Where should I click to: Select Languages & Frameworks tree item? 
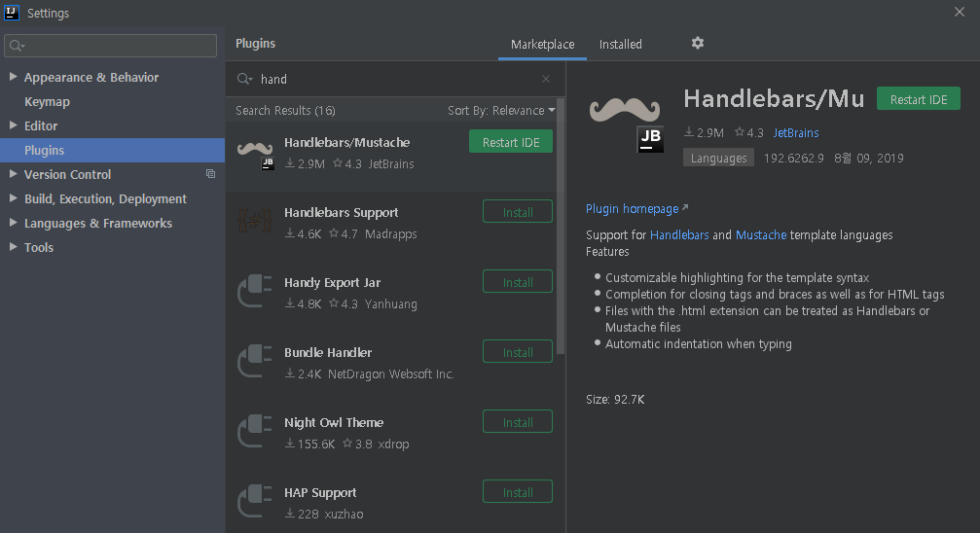point(98,223)
